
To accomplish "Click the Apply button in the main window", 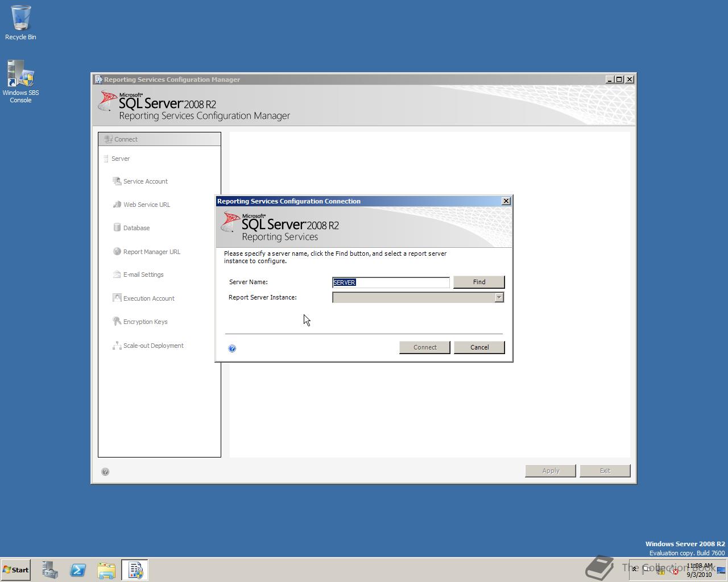I will pos(551,471).
